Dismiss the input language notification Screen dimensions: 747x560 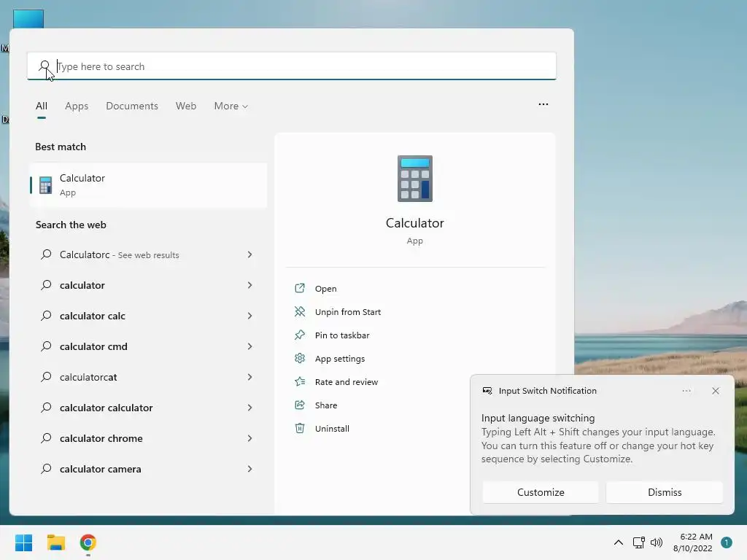(665, 492)
